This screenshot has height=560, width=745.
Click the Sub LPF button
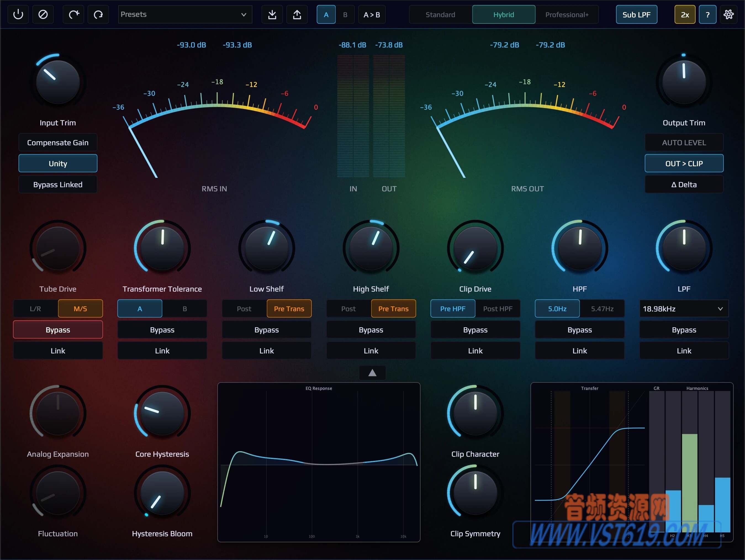[x=636, y=14]
